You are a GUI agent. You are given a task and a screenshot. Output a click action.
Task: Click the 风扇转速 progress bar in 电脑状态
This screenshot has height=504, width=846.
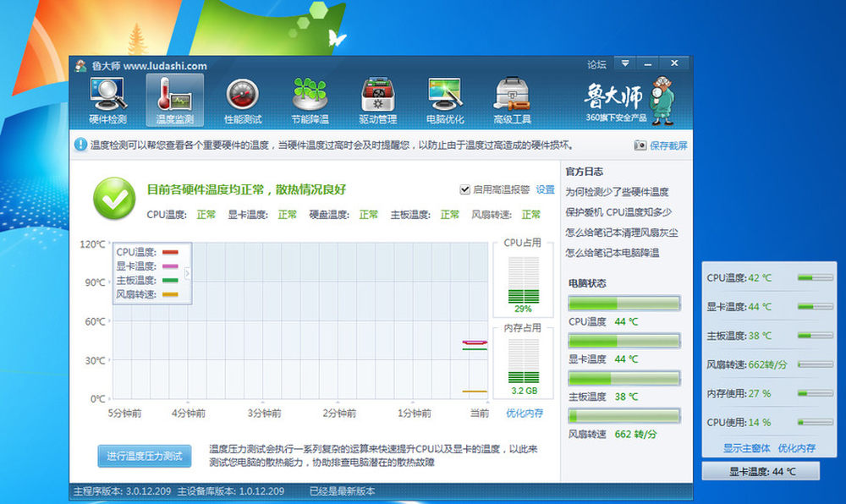click(x=624, y=415)
